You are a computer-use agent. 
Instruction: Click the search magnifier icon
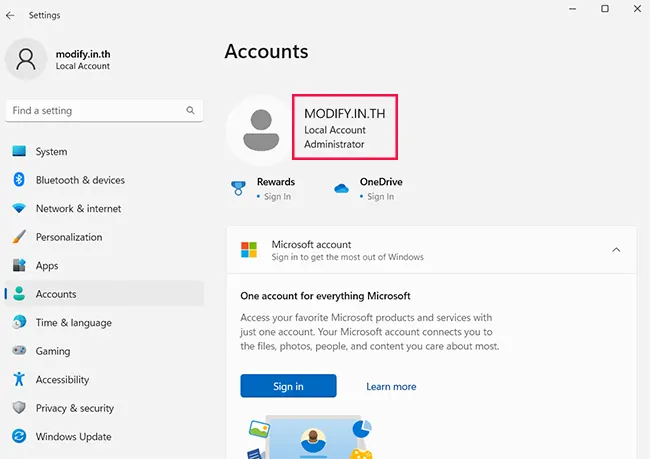click(x=190, y=111)
